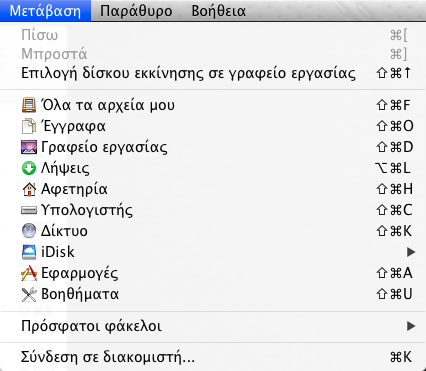Expand the Πρόσφατοι φάκελοι submenu arrow
This screenshot has width=426, height=371.
[x=411, y=326]
